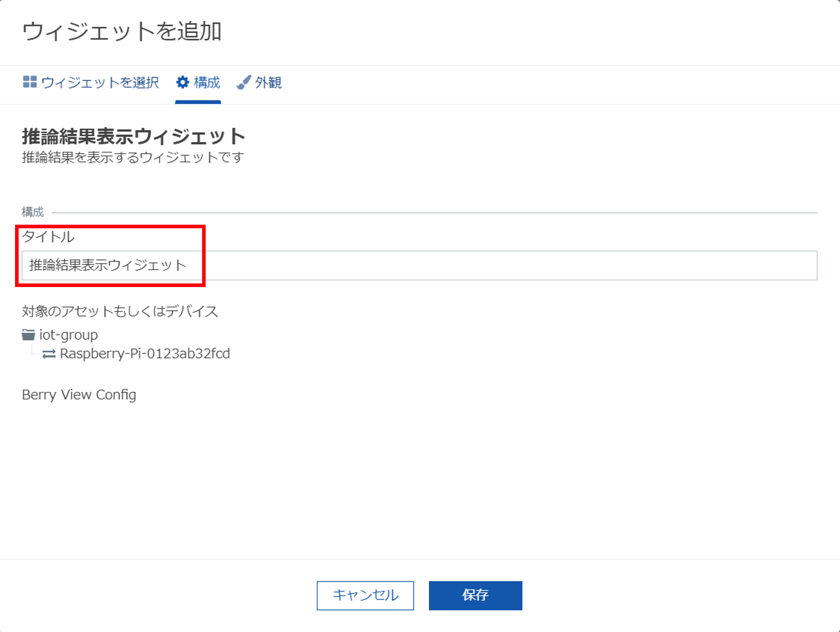Image resolution: width=840 pixels, height=632 pixels.
Task: Click the grid icon beside ウィジェットを選択
Action: tap(30, 82)
